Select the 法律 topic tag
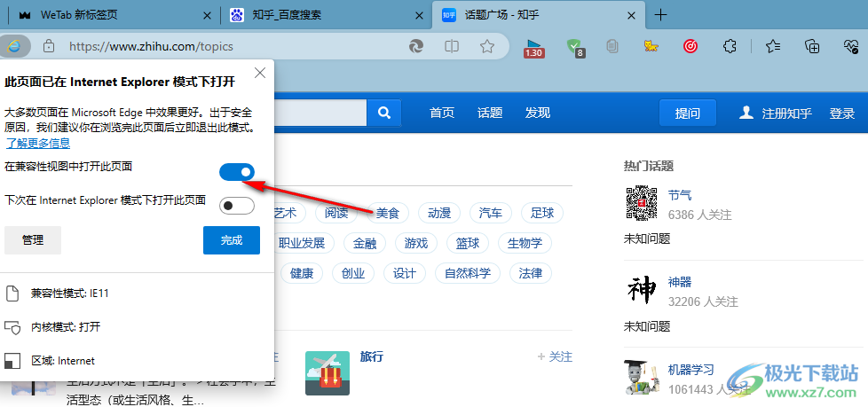 click(x=531, y=273)
